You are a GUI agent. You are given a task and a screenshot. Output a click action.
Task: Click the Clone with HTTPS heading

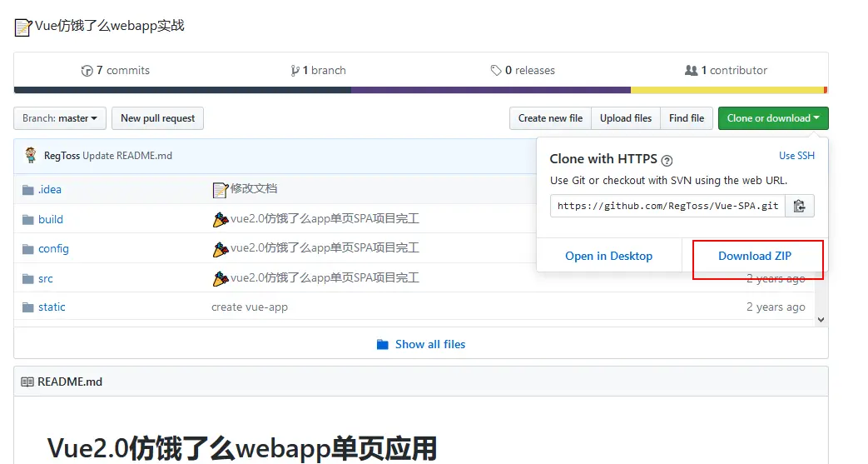pos(603,159)
